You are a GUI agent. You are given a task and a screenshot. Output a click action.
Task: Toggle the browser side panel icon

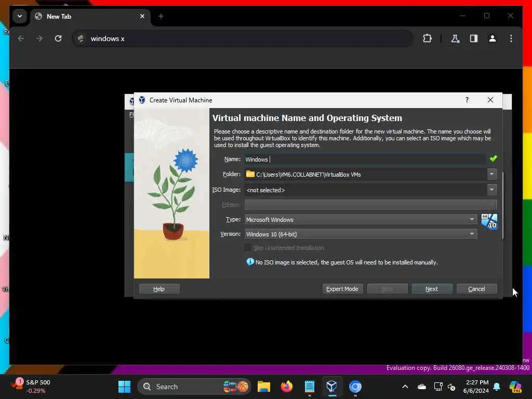point(474,38)
